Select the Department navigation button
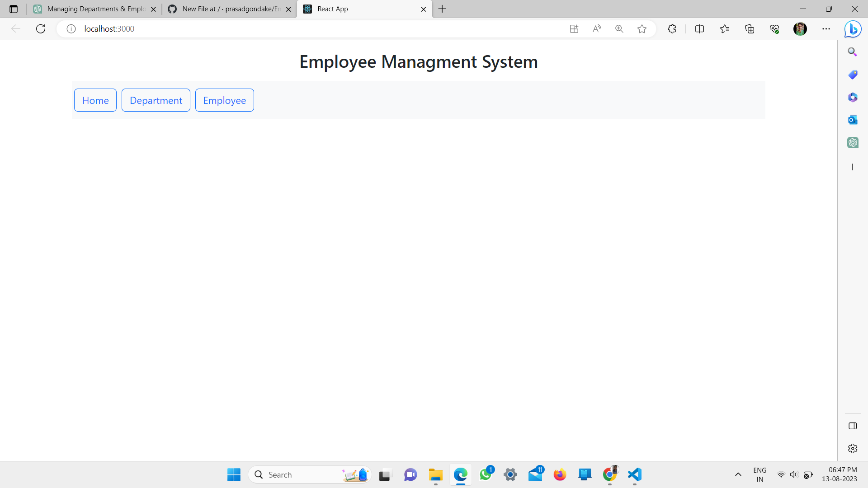Image resolution: width=868 pixels, height=488 pixels. point(156,100)
